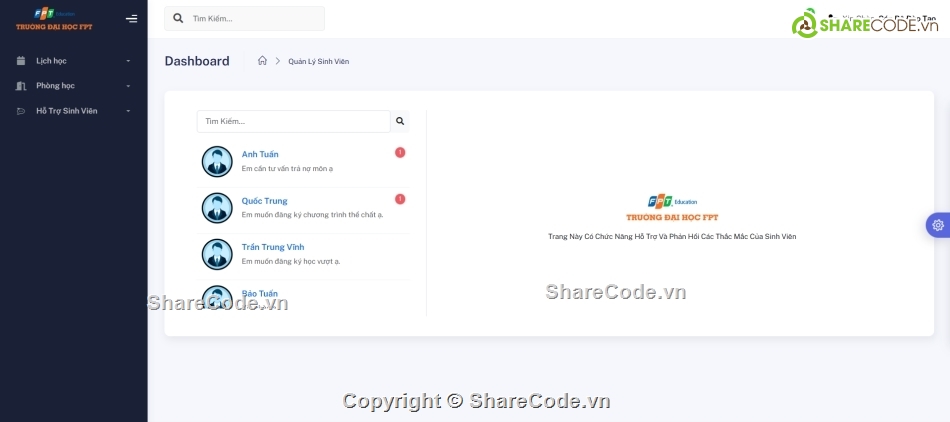950x422 pixels.
Task: Click the Phòng học building icon
Action: pyautogui.click(x=21, y=86)
